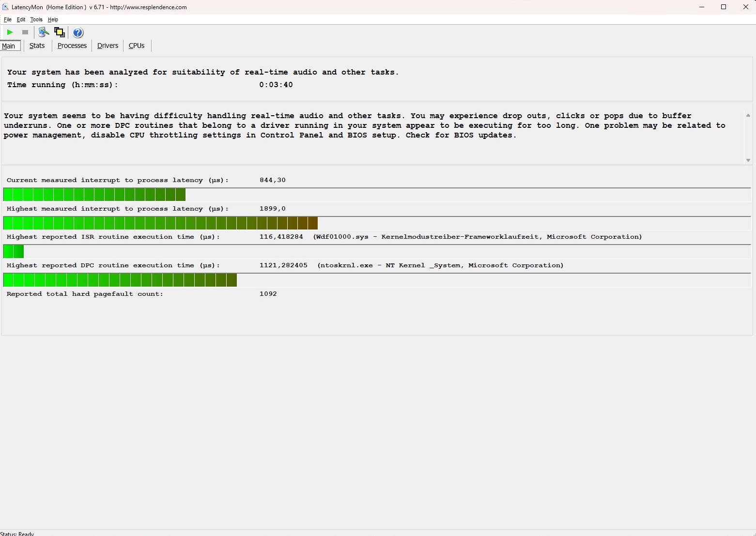756x536 pixels.
Task: Select the Main tab
Action: pyautogui.click(x=9, y=46)
